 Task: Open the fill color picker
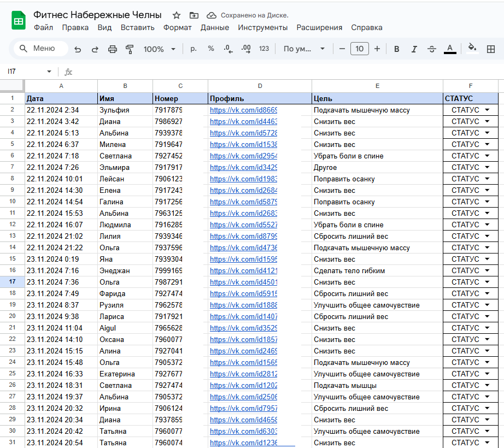click(473, 49)
